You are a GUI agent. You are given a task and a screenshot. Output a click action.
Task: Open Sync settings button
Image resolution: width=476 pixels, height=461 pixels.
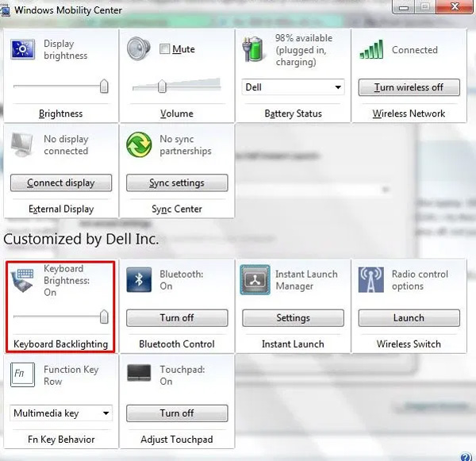click(177, 182)
